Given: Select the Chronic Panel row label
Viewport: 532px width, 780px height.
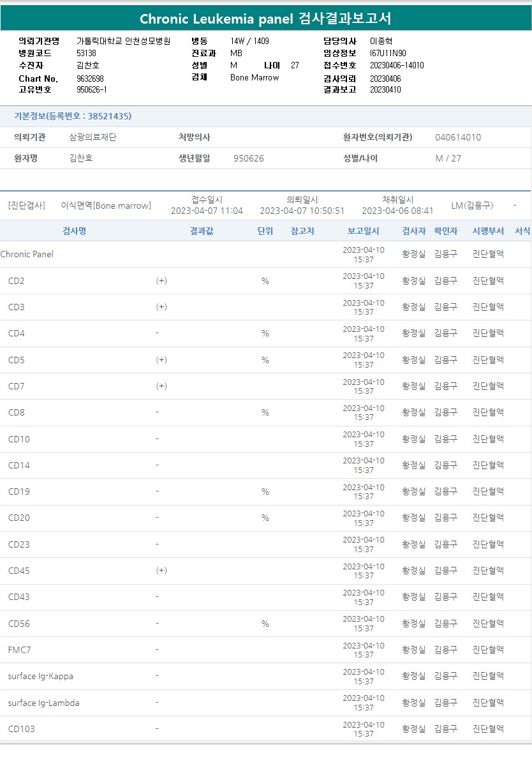Looking at the screenshot, I should tap(27, 254).
